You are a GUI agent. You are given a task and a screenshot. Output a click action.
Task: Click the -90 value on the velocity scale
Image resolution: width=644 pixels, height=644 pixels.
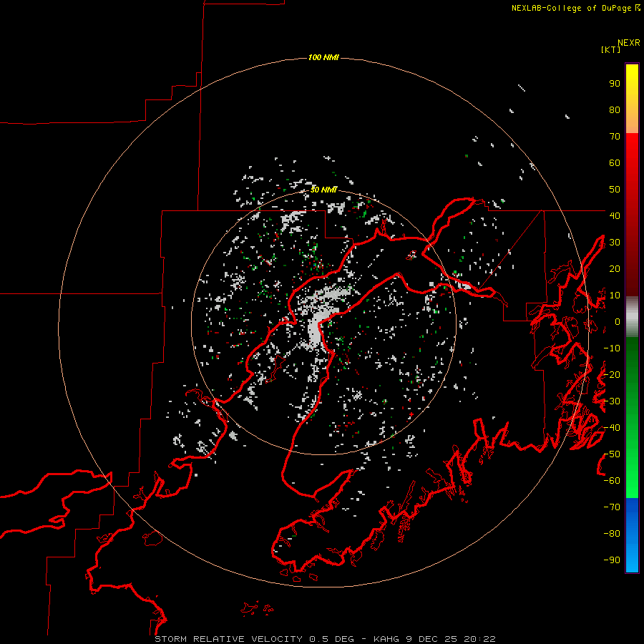(x=612, y=560)
